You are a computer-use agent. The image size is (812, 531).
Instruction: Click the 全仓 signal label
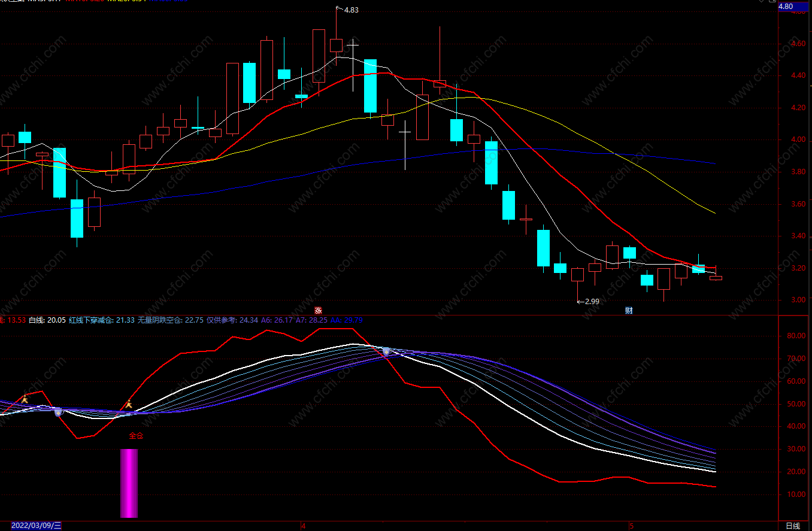(137, 436)
